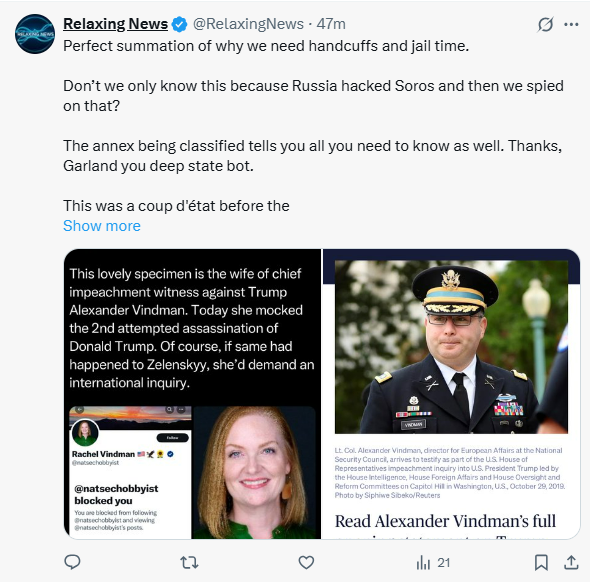Click the woman's portrait photo in the image

pyautogui.click(x=256, y=473)
